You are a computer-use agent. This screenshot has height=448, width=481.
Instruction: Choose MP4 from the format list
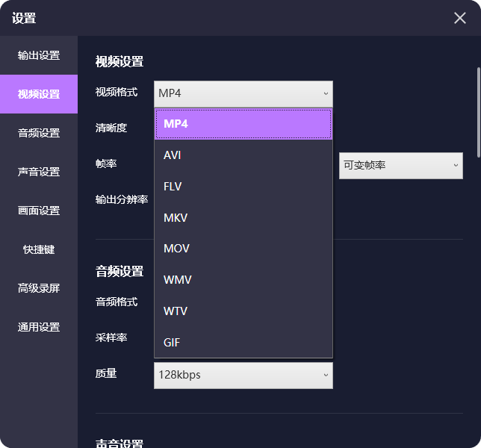(243, 124)
